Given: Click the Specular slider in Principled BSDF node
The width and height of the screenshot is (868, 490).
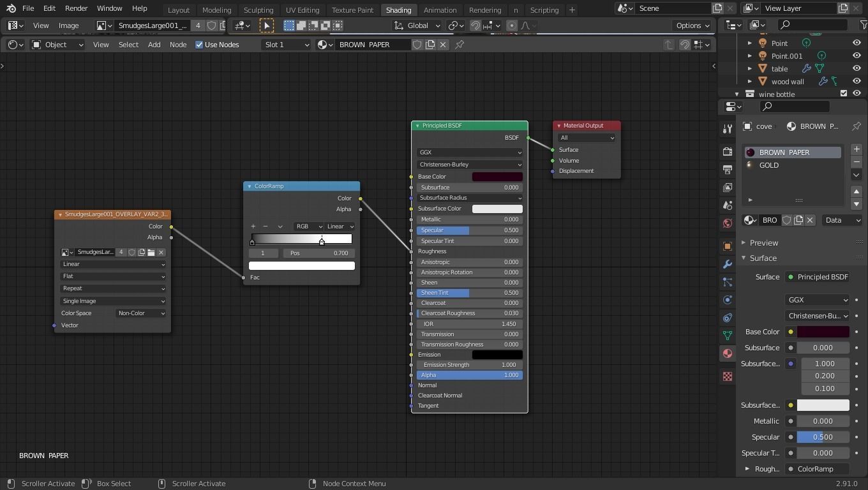Looking at the screenshot, I should click(x=470, y=230).
